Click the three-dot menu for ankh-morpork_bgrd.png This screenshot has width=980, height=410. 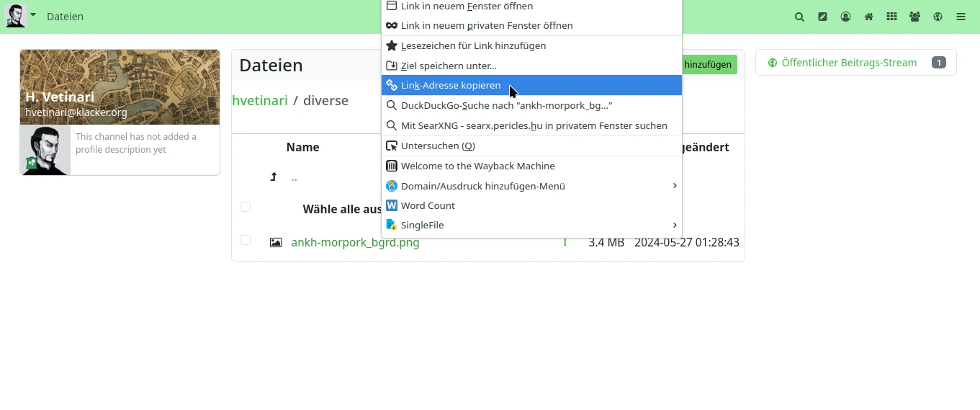point(565,243)
